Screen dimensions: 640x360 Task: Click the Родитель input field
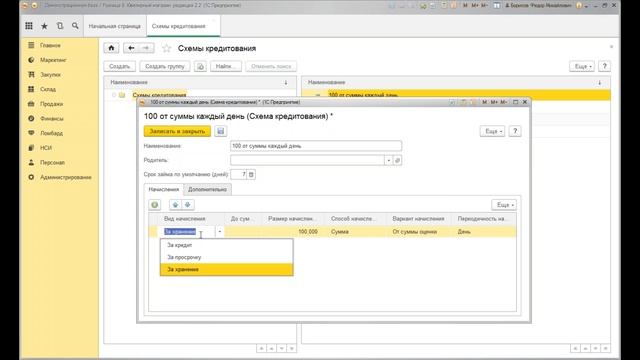[307, 160]
